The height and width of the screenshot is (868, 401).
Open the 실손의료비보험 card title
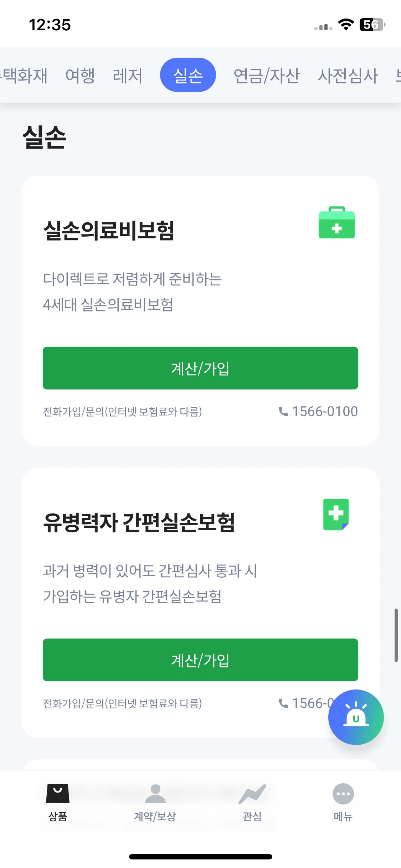[109, 231]
